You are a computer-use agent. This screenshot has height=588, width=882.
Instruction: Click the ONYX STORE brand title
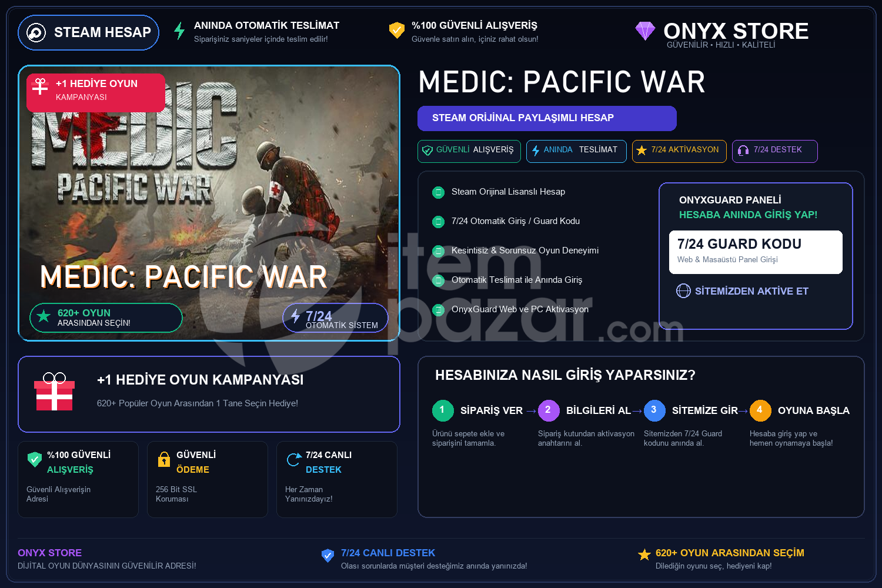point(736,31)
